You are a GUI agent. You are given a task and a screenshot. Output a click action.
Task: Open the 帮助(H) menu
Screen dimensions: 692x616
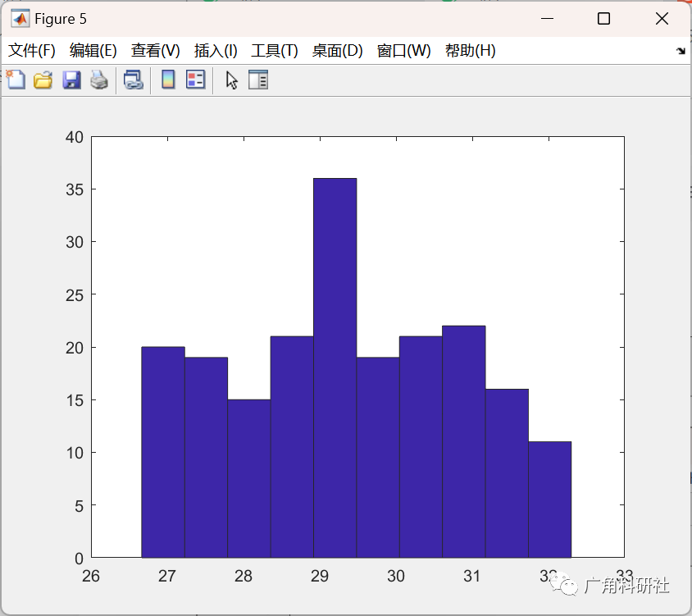470,50
